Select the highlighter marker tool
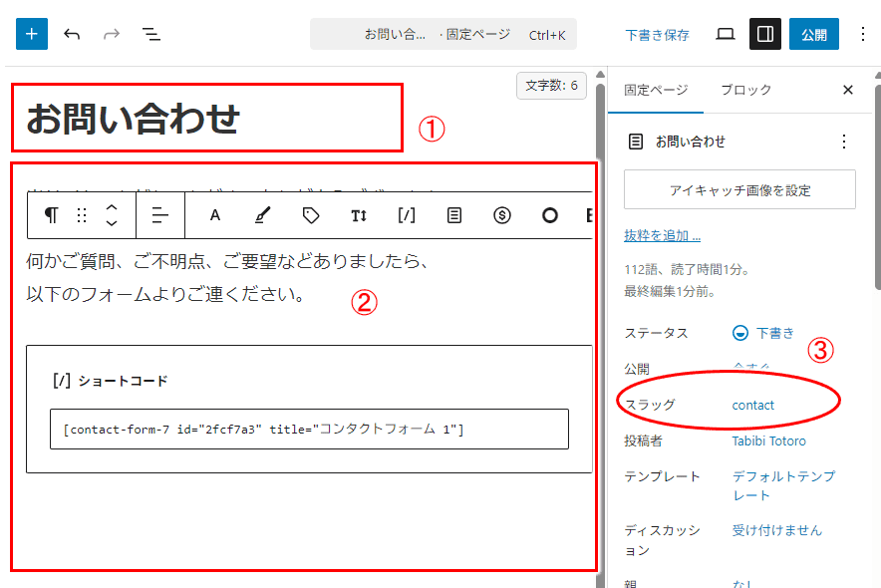 [262, 215]
